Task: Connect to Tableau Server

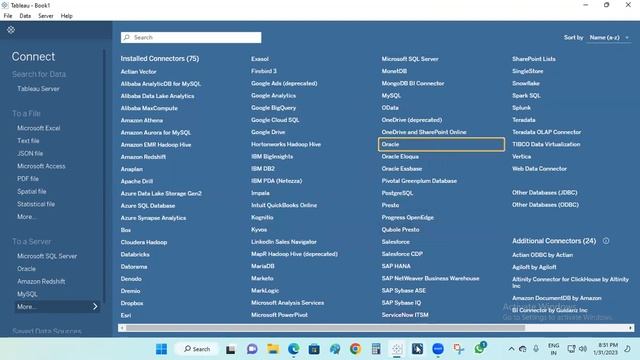Action: point(38,89)
